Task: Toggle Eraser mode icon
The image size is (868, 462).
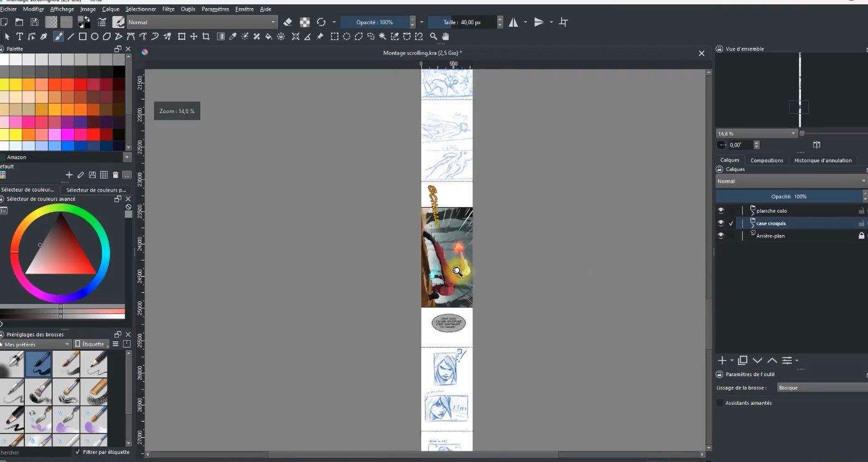Action: 287,22
